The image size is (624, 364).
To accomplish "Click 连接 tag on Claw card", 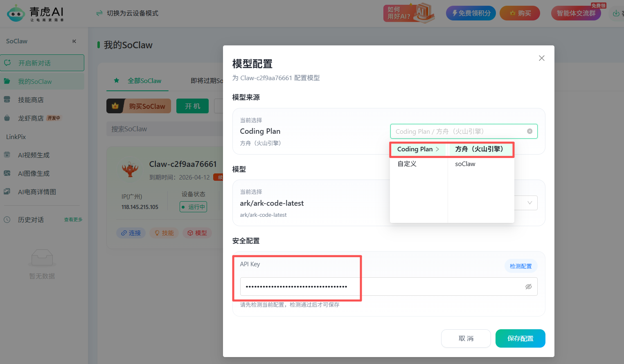I will tap(131, 233).
